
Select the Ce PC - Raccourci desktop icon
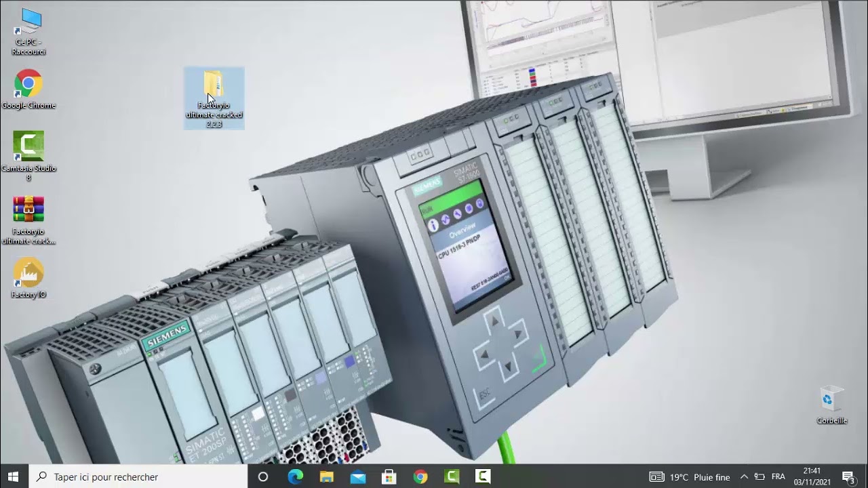pyautogui.click(x=28, y=33)
